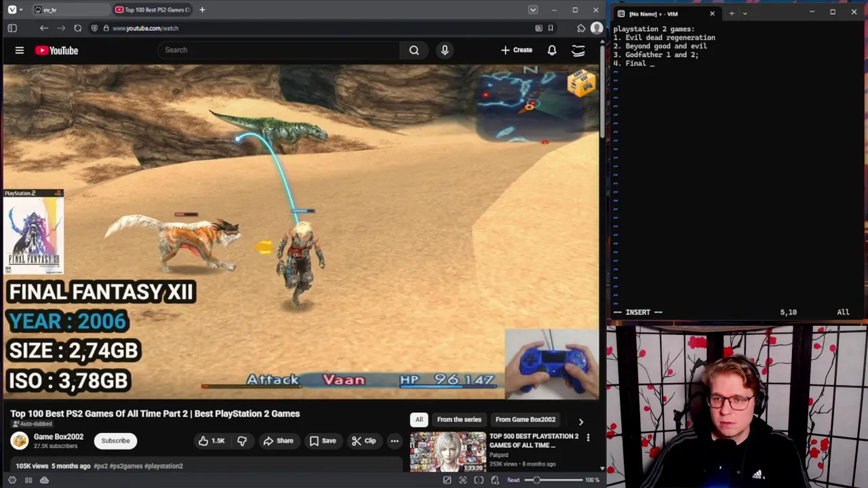Open a new browser tab
The width and height of the screenshot is (868, 488).
[x=202, y=9]
